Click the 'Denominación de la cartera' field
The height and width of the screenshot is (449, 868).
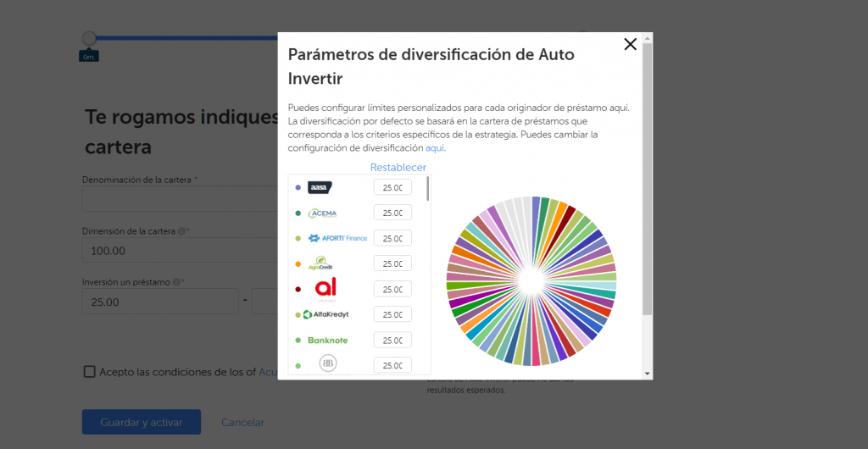point(180,198)
